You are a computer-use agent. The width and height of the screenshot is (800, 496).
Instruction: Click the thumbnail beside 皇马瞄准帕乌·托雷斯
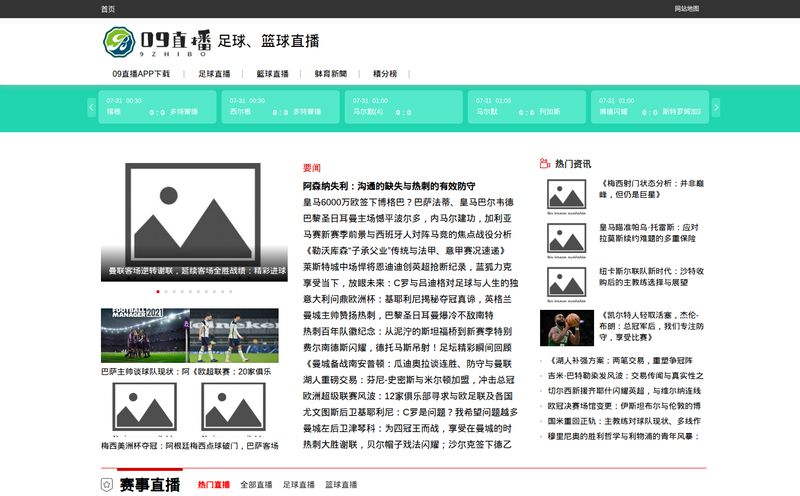(566, 239)
